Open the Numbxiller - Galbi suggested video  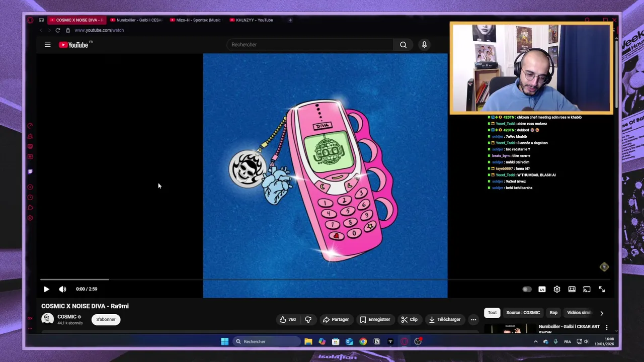click(569, 328)
